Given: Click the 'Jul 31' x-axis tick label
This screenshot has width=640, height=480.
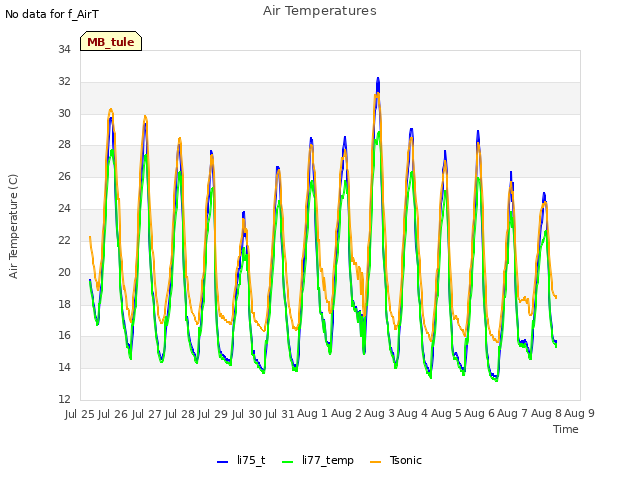Looking at the screenshot, I should pyautogui.click(x=280, y=414).
